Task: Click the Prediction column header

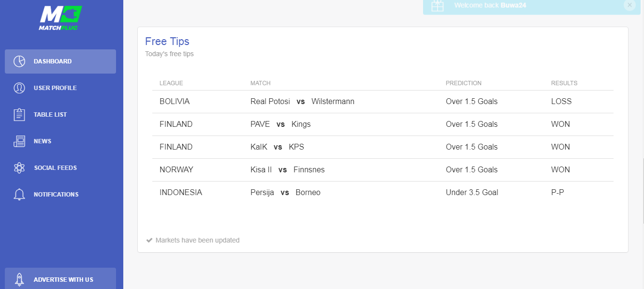Action: coord(464,83)
